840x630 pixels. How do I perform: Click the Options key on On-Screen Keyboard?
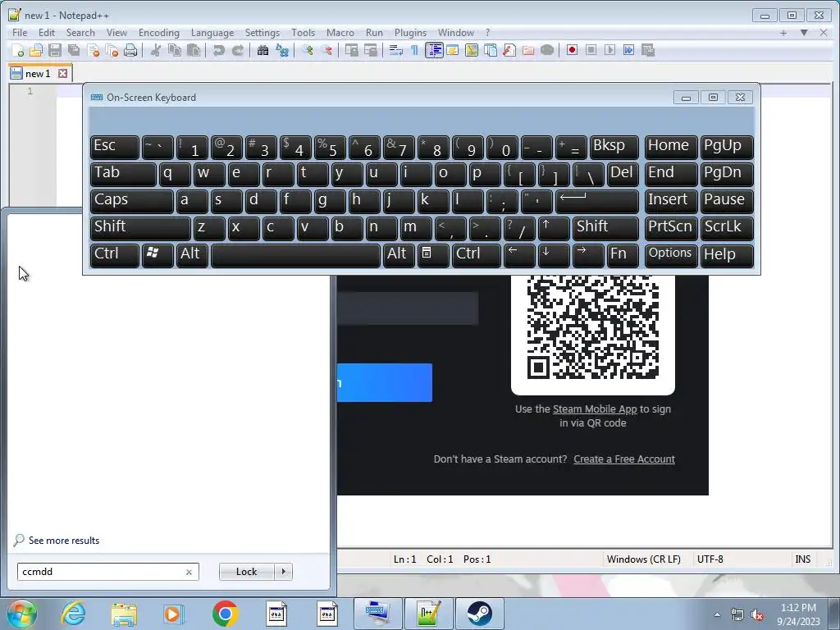coord(671,255)
